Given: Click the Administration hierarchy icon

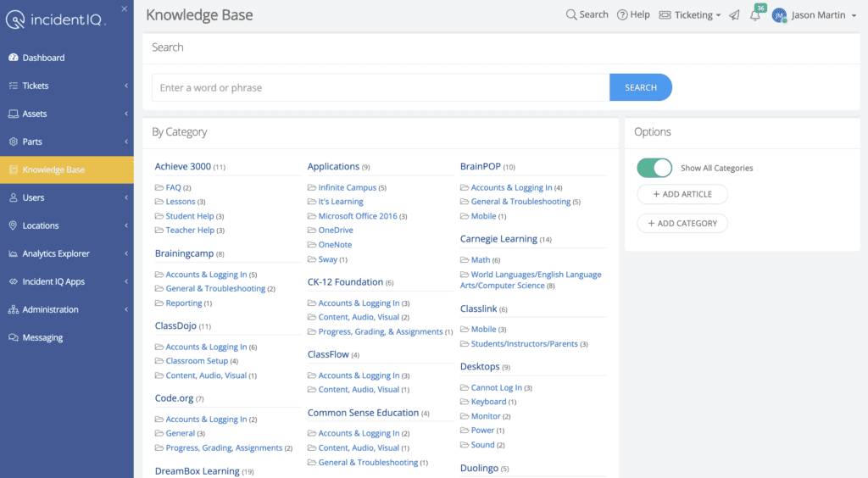Looking at the screenshot, I should pos(14,310).
